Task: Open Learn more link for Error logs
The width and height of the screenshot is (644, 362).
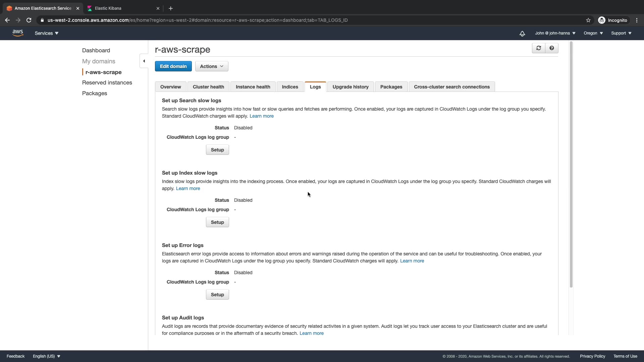Action: pyautogui.click(x=412, y=261)
